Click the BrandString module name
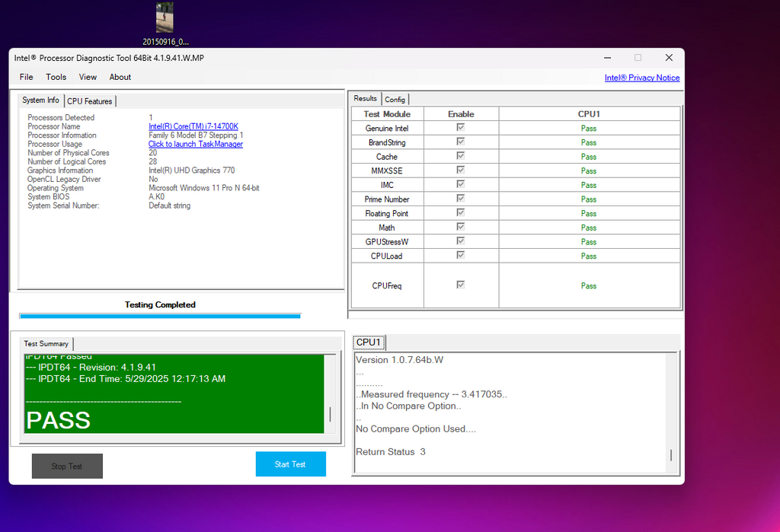This screenshot has width=780, height=532. point(387,142)
